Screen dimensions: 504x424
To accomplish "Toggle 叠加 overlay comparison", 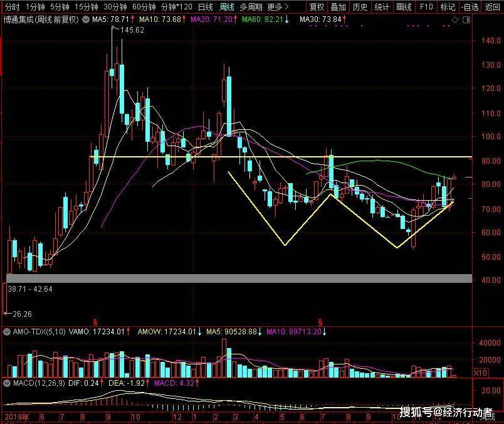I will (x=338, y=7).
